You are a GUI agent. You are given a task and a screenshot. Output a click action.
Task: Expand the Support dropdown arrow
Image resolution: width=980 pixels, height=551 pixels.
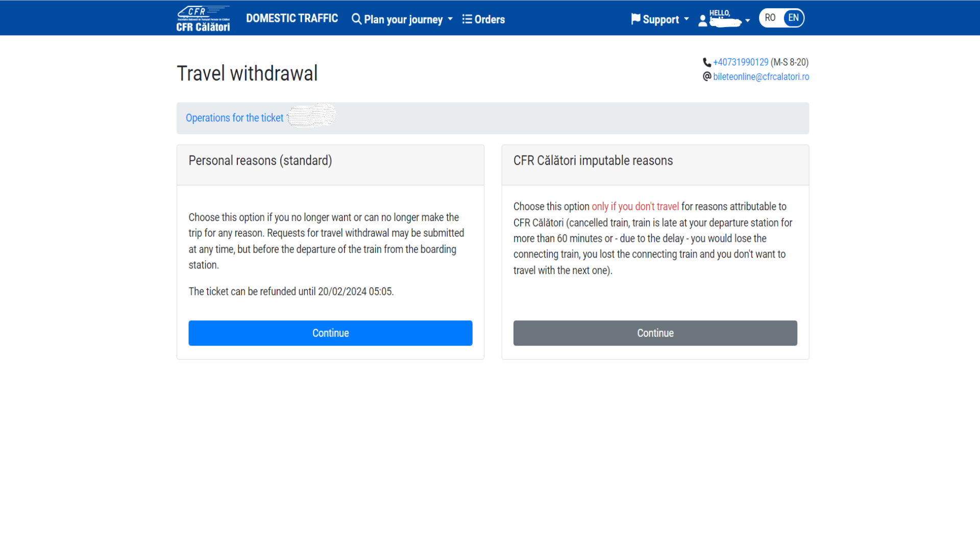tap(687, 19)
